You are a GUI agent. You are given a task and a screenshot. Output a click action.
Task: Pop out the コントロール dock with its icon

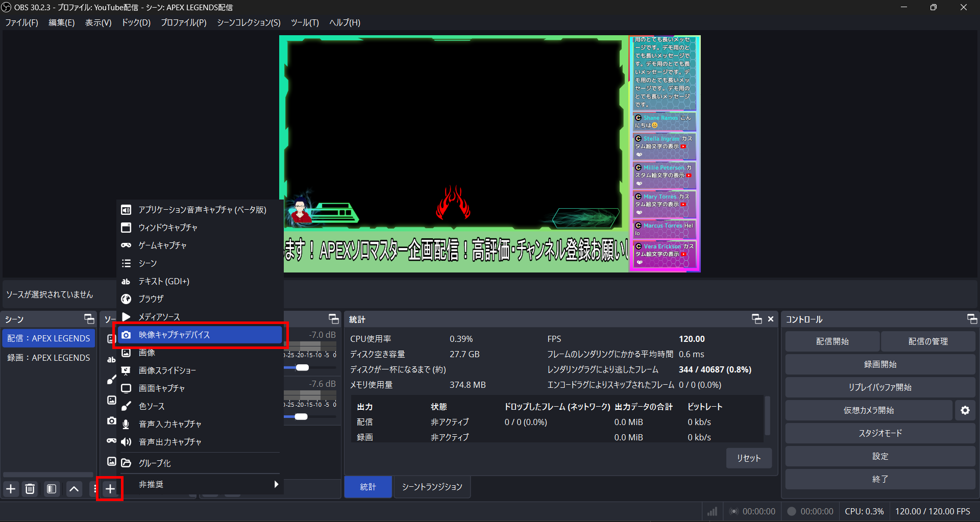click(x=971, y=319)
